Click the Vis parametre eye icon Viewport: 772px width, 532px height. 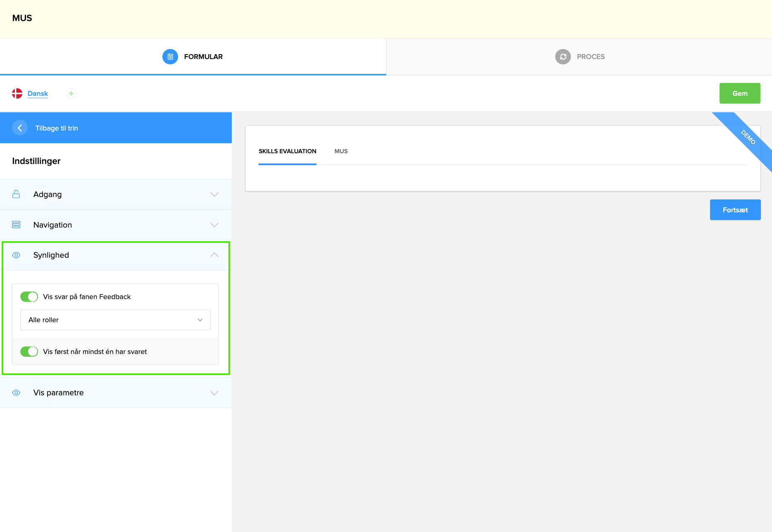tap(16, 393)
